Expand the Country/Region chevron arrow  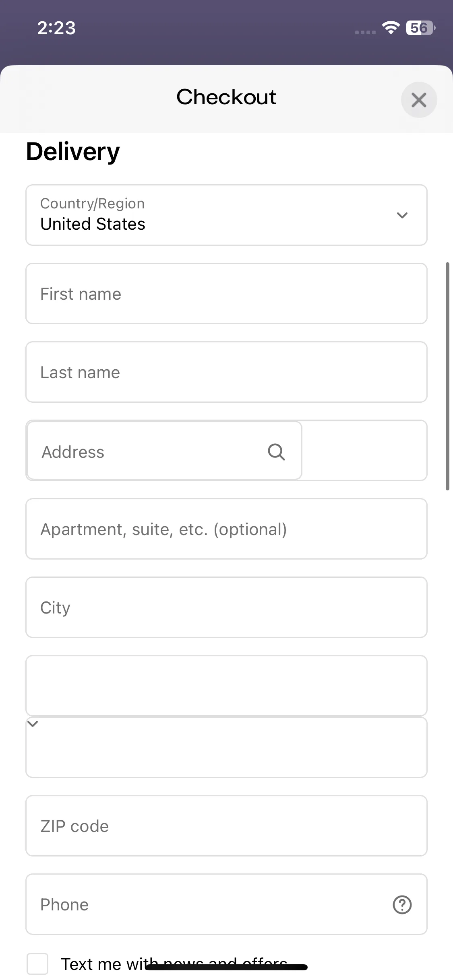coord(402,215)
